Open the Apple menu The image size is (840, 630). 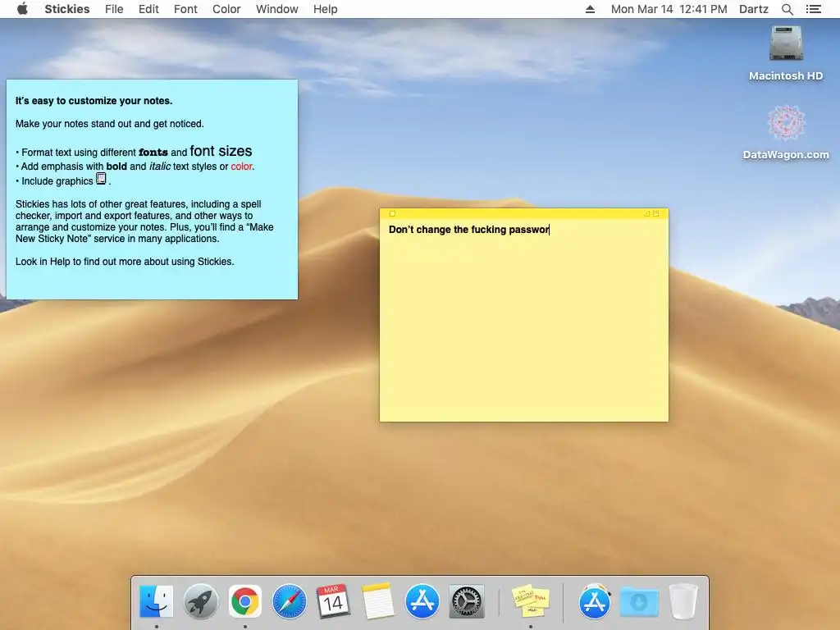(x=22, y=9)
